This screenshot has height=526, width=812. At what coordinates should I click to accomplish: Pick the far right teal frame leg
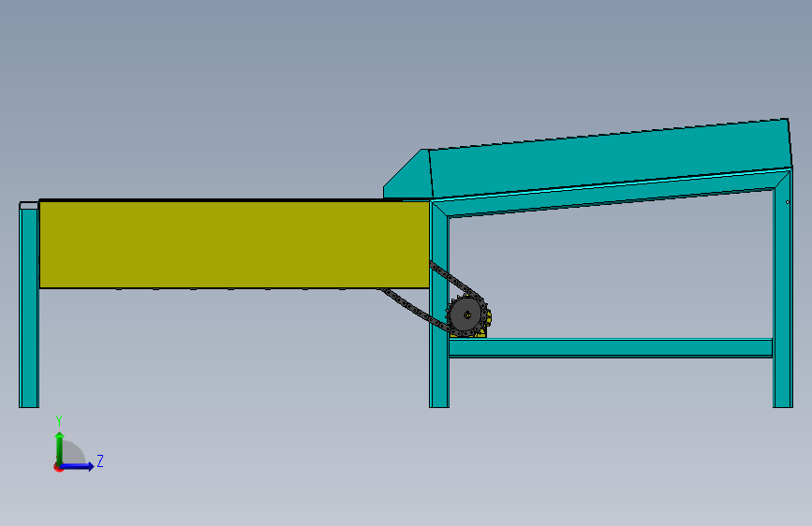point(782,290)
